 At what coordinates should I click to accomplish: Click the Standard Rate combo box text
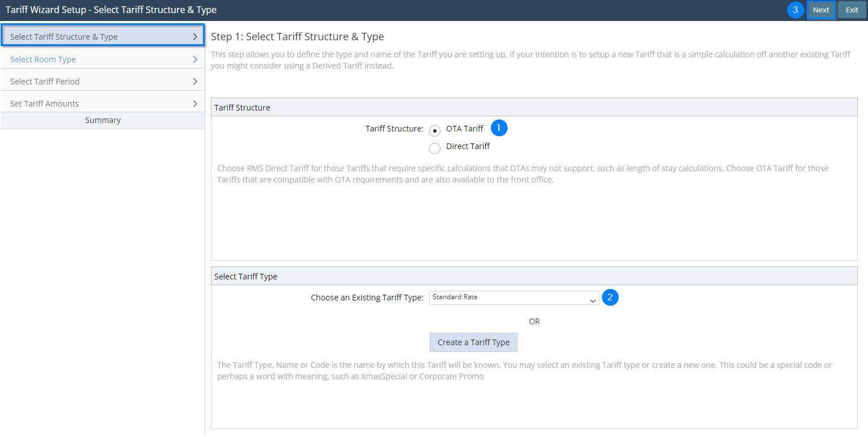455,297
